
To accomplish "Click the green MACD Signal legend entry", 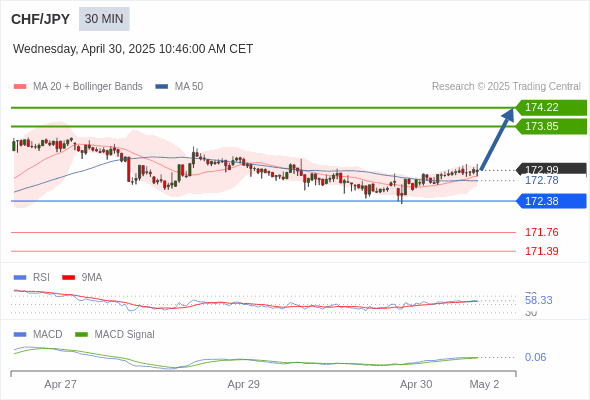I will (x=115, y=335).
